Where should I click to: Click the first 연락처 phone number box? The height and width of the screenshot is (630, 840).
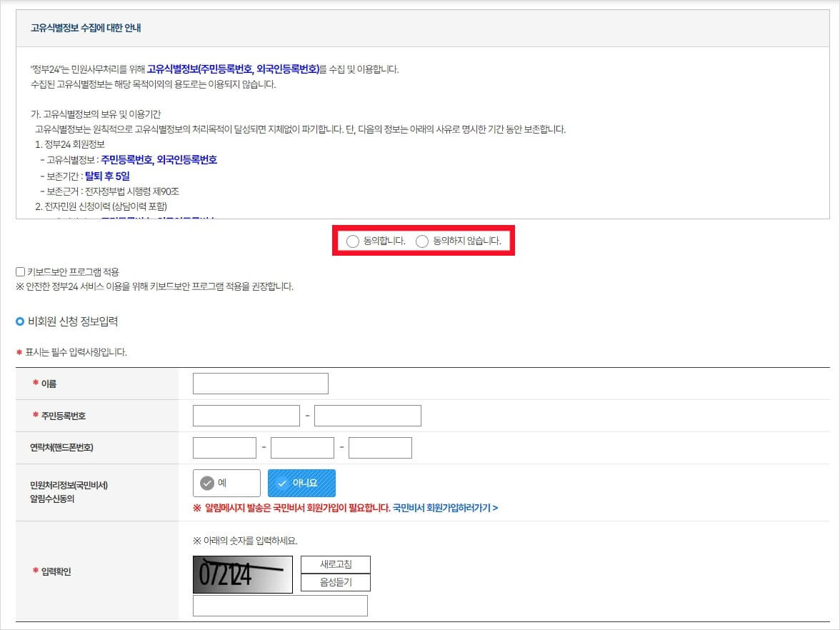pos(224,447)
